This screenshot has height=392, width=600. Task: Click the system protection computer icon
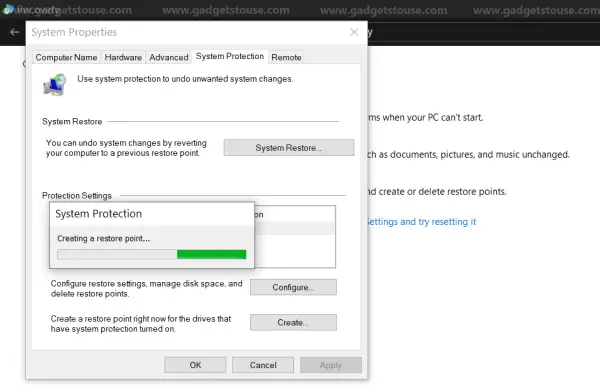55,85
